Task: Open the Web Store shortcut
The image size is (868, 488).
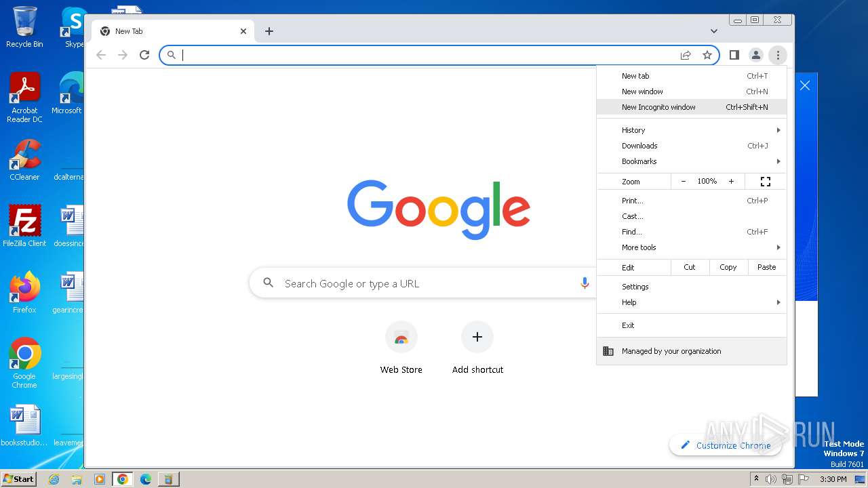Action: [401, 347]
